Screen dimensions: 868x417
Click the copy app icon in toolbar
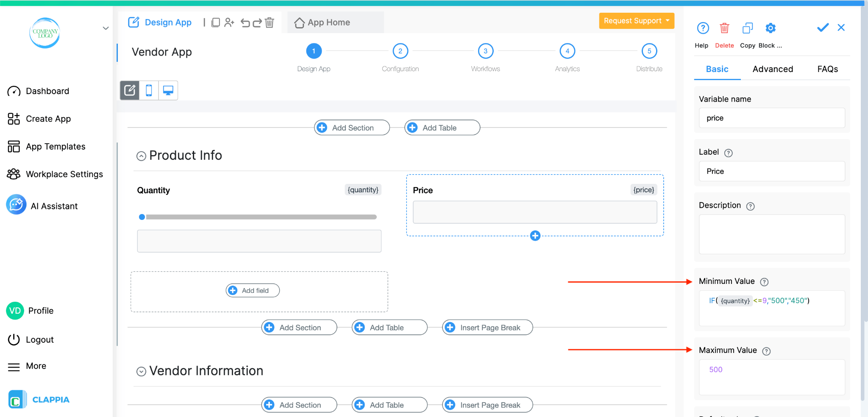(216, 22)
